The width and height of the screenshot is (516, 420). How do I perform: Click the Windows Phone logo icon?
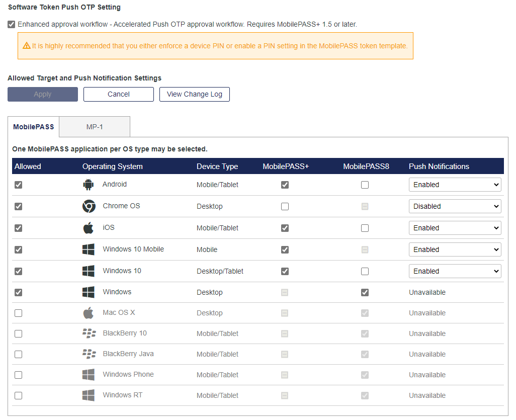[89, 375]
